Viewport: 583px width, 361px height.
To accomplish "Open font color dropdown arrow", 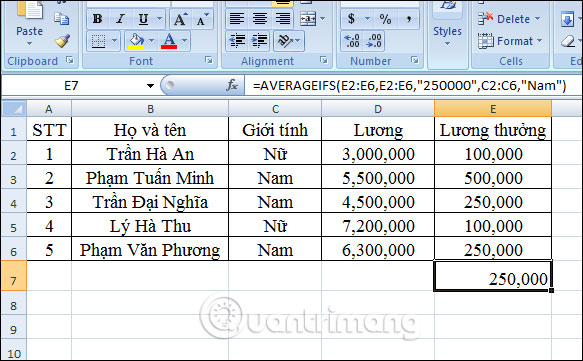I will pos(185,41).
